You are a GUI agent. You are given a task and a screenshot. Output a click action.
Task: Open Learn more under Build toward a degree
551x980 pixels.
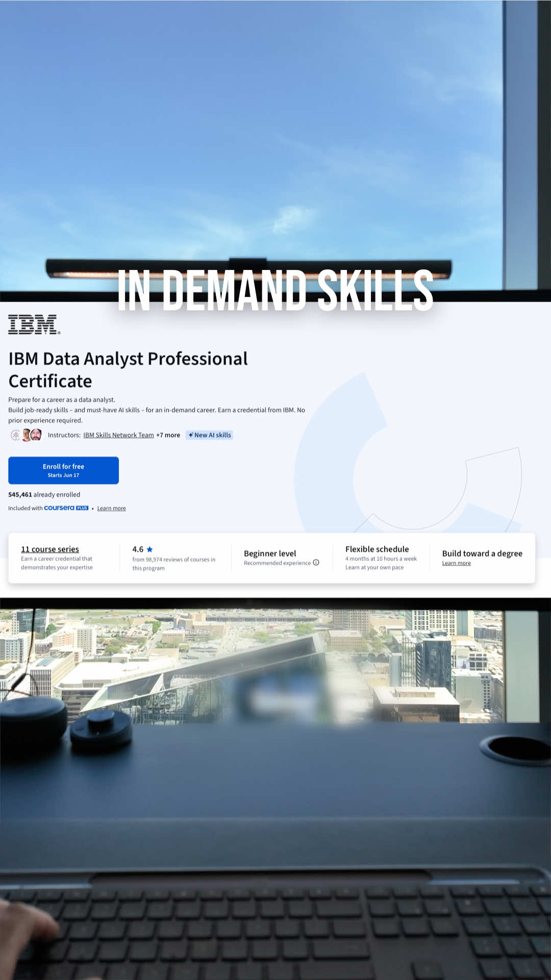pyautogui.click(x=456, y=563)
